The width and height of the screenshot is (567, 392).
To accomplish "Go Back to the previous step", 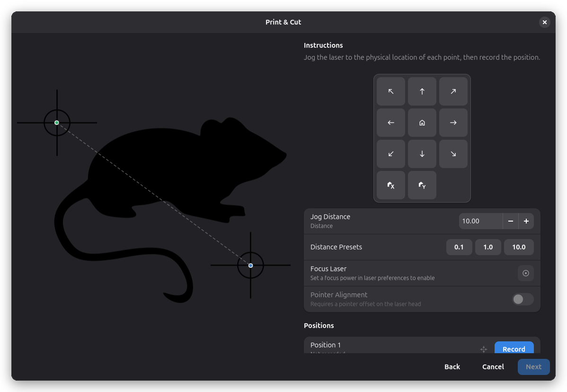I will click(x=452, y=367).
